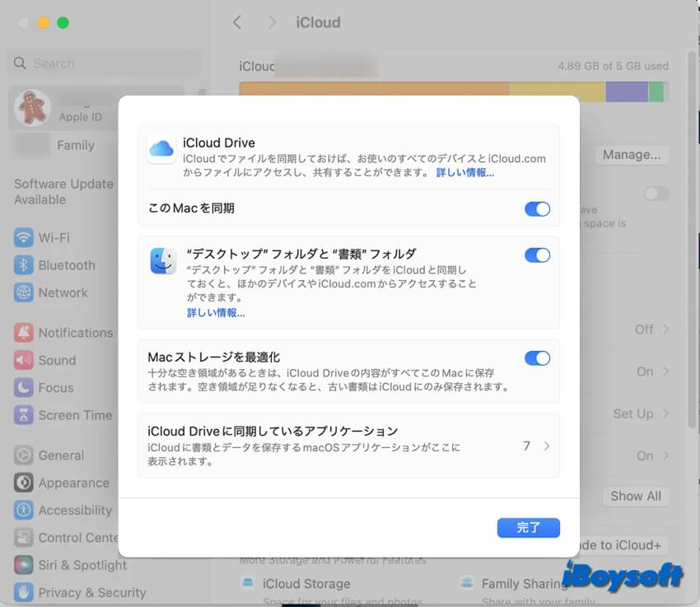
Task: Click the orange storage bar segment
Action: (x=374, y=88)
